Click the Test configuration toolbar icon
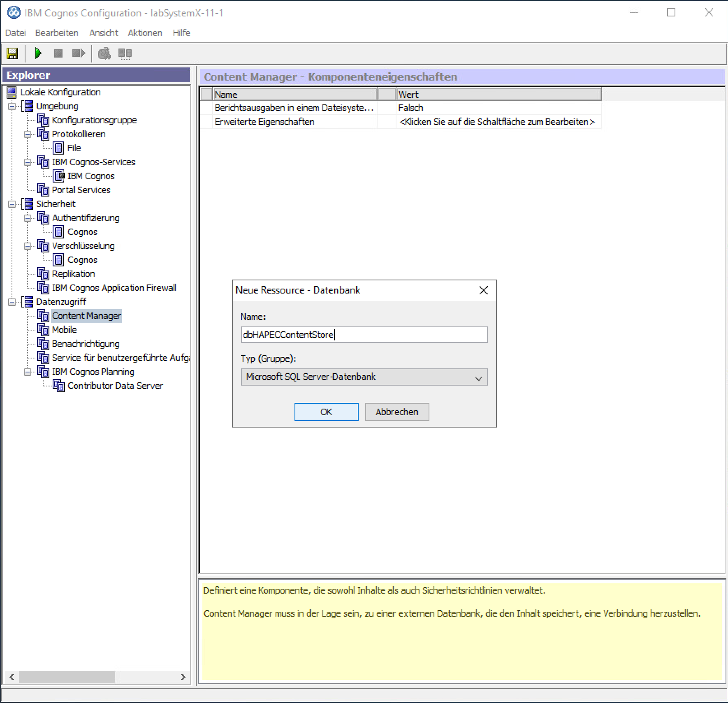Screen dimensions: 728x703 coord(104,53)
